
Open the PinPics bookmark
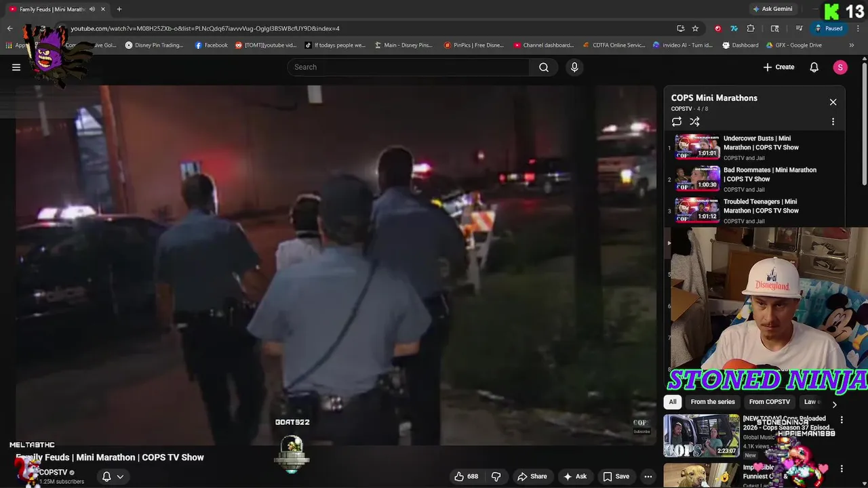point(474,45)
